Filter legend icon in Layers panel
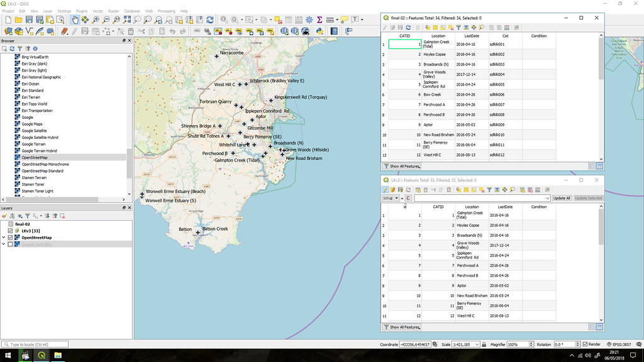Viewport: 644px width, 362px height. (x=28, y=216)
